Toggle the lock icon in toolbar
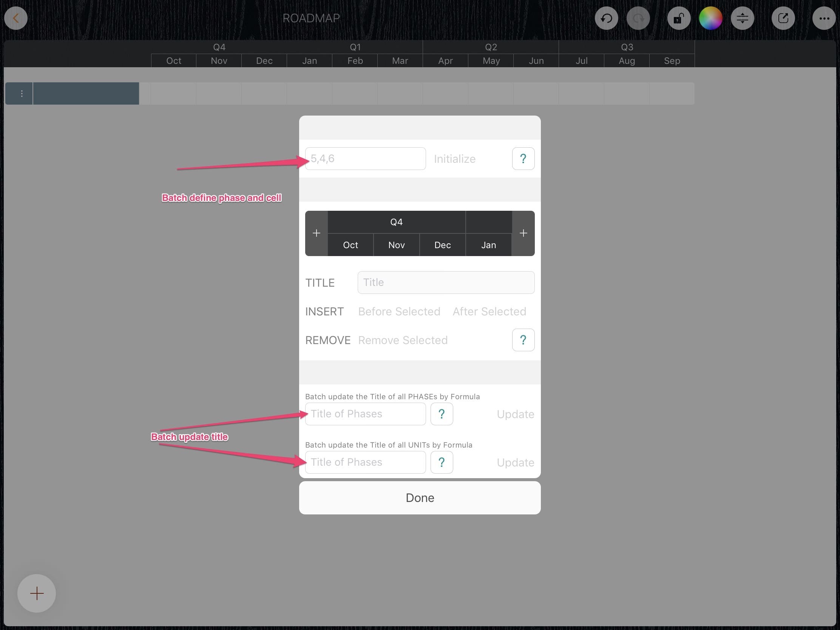The width and height of the screenshot is (840, 630). click(679, 18)
